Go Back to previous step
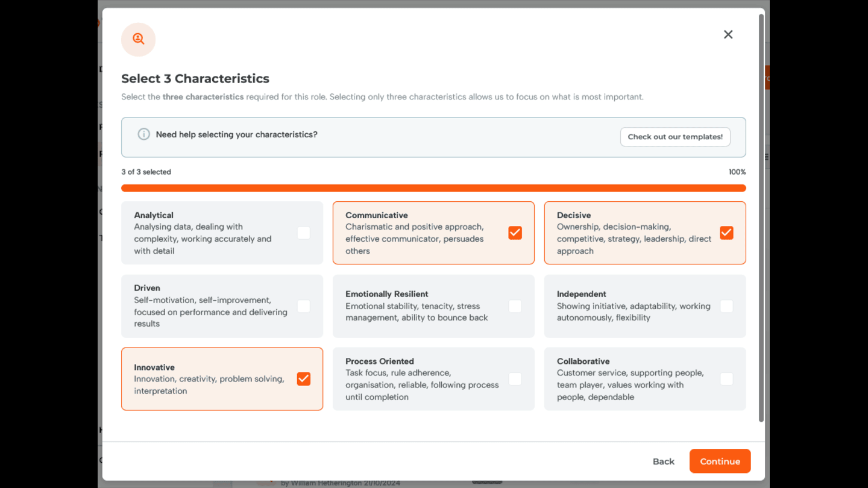868x488 pixels. coord(663,461)
